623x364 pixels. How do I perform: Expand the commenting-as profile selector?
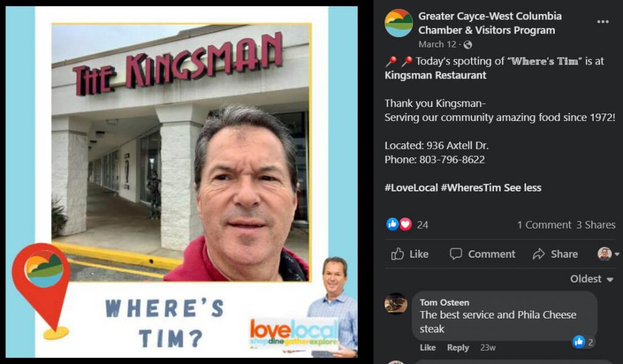608,253
